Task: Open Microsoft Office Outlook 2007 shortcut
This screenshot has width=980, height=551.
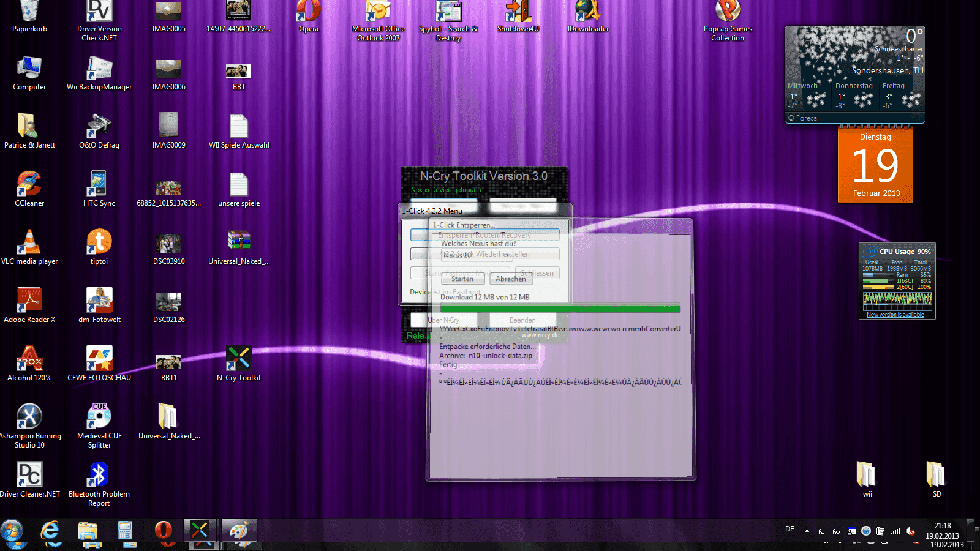Action: (379, 11)
